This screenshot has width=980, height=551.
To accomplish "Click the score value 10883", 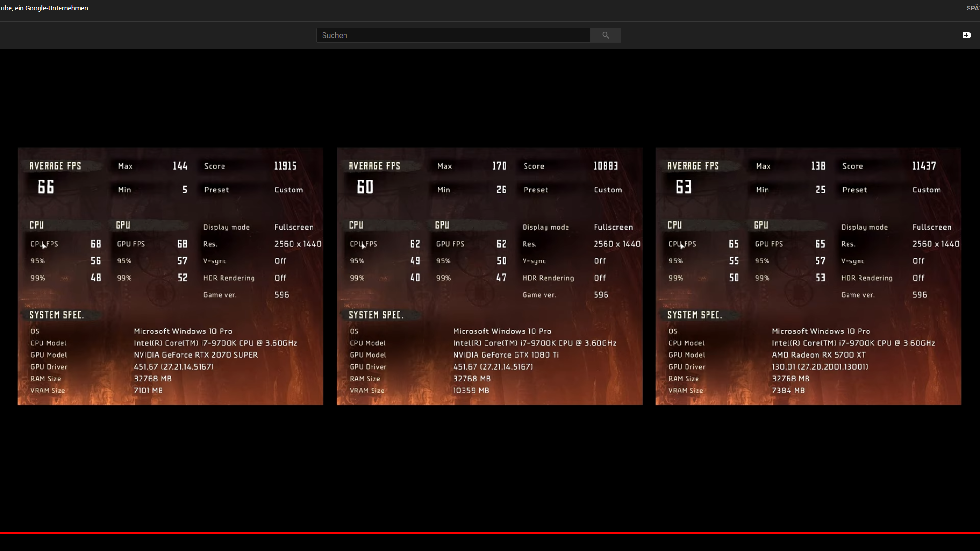I will [x=606, y=166].
